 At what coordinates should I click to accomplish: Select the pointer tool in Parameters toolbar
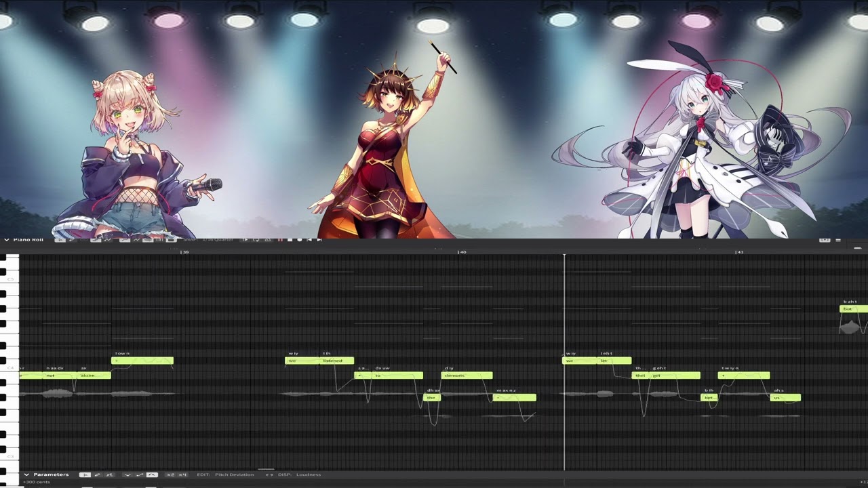pyautogui.click(x=85, y=474)
